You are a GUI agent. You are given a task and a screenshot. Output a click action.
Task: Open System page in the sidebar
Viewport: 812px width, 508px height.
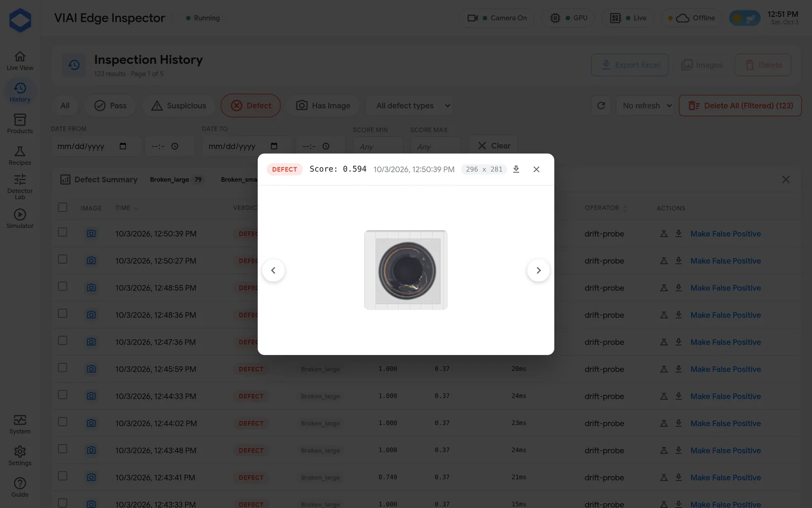click(20, 424)
